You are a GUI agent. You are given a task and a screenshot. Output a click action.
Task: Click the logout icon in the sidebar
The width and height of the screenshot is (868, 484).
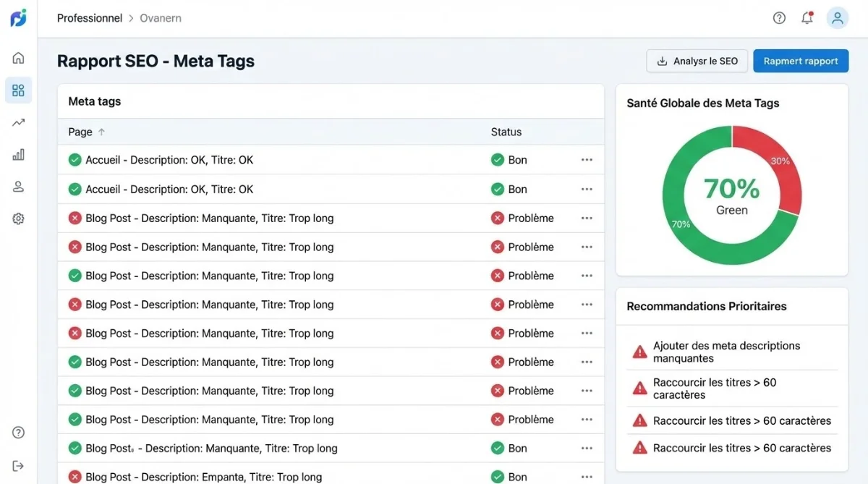(18, 465)
